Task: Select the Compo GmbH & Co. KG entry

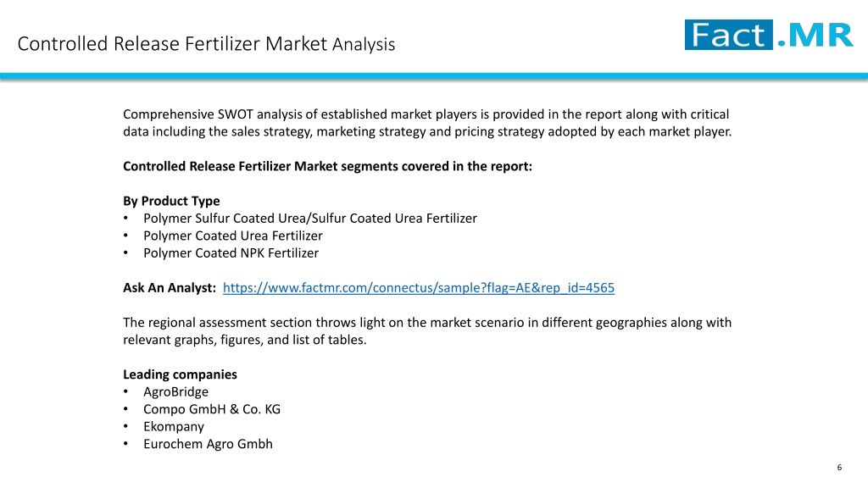Action: point(212,409)
